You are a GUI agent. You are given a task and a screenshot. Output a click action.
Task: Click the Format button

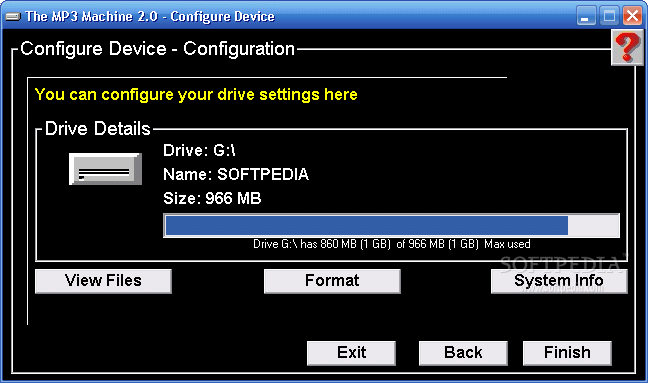pos(332,281)
